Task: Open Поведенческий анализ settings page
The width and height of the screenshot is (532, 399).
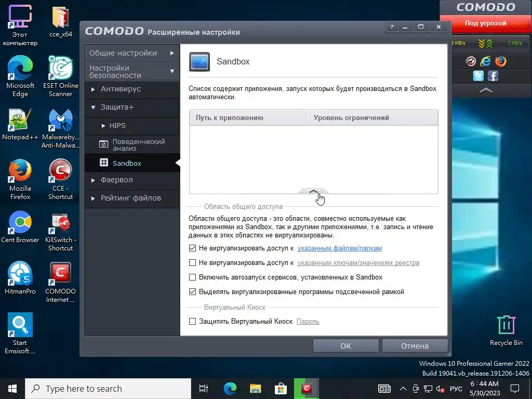Action: coord(132,144)
